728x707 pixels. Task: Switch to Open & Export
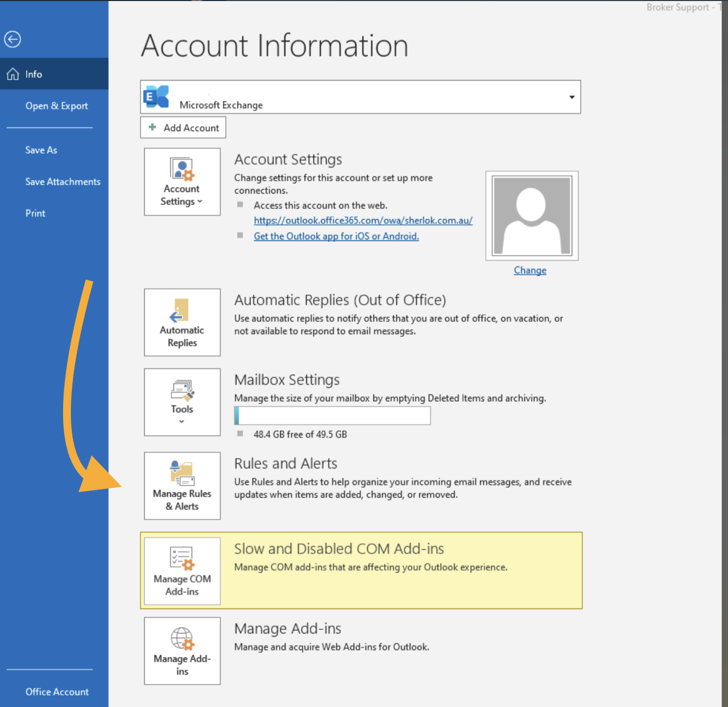coord(57,106)
